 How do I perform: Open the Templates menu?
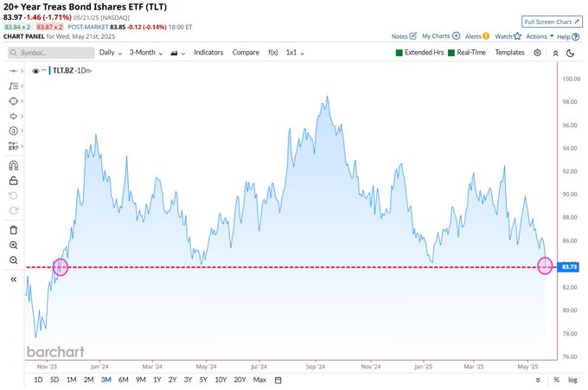(x=509, y=53)
